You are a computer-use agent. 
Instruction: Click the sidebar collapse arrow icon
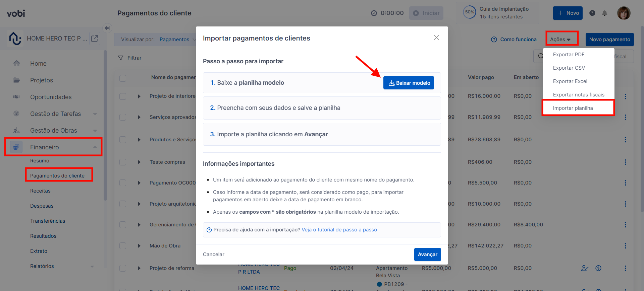pos(107,28)
